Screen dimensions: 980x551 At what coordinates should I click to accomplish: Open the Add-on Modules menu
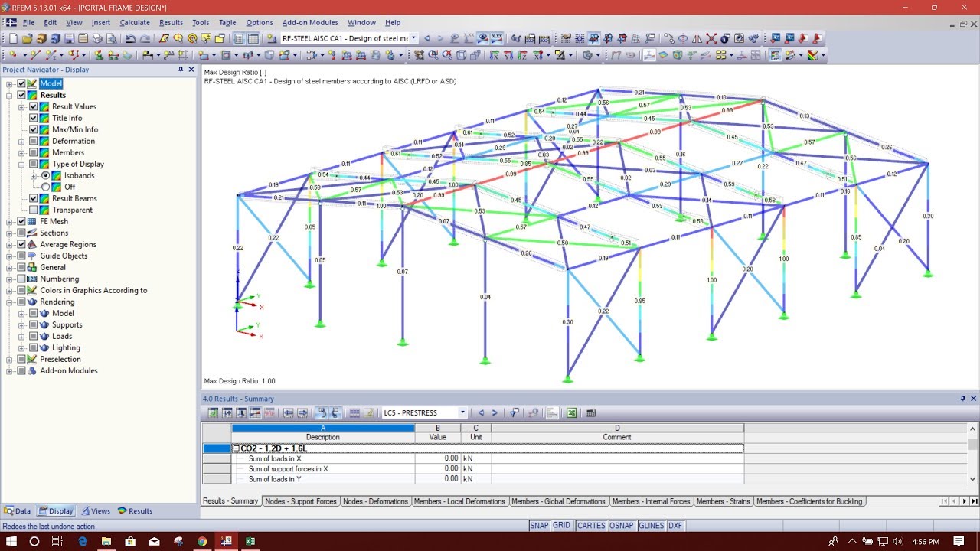(309, 22)
